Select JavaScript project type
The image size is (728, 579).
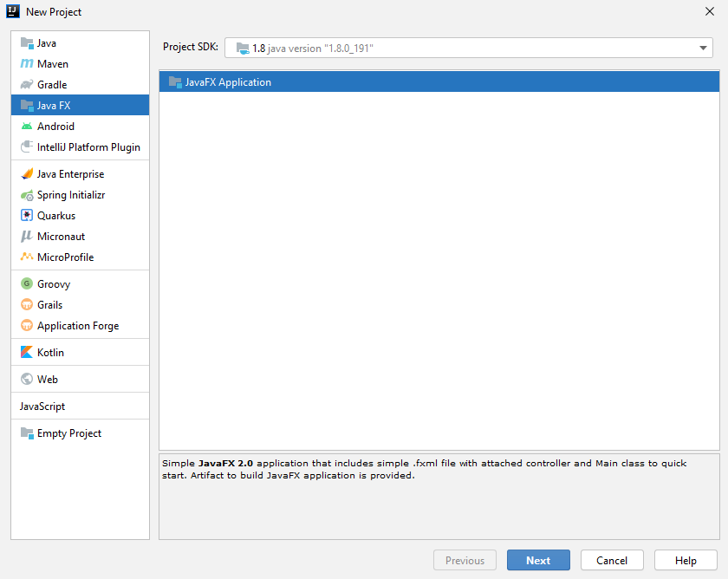pos(42,407)
